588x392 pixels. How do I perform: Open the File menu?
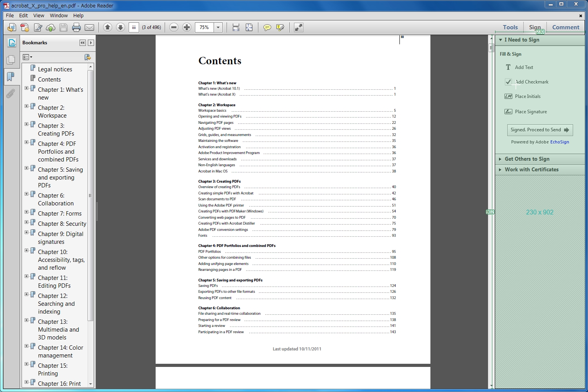click(10, 16)
